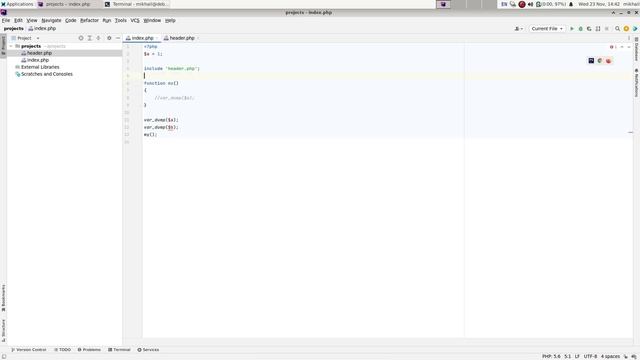Open the Navigate menu
The height and width of the screenshot is (360, 640).
pos(51,20)
